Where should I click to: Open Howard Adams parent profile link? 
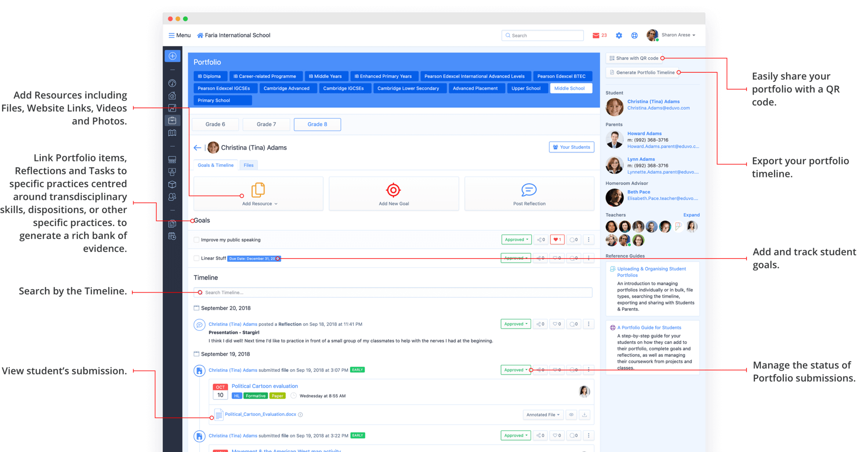pos(644,134)
